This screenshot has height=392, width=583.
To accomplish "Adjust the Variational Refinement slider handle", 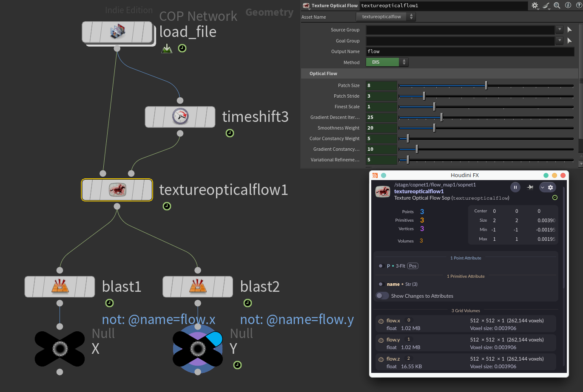I will tap(408, 160).
